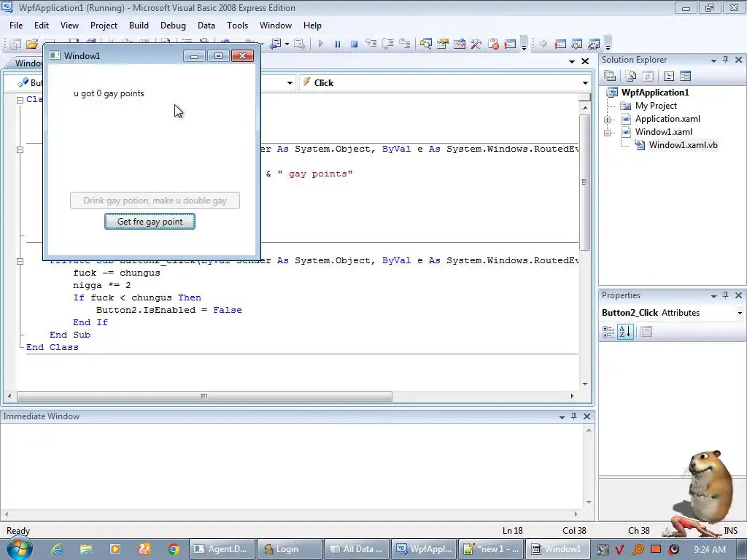Click the Open File folder icon
747x560 pixels.
click(32, 44)
